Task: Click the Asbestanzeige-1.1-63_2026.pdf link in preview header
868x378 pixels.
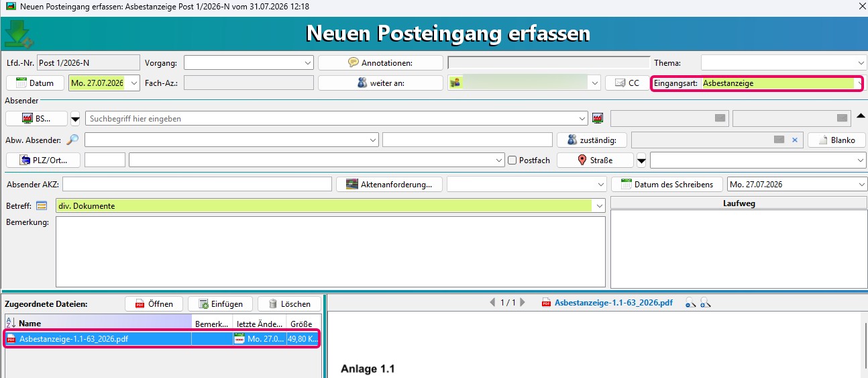Action: (x=613, y=303)
